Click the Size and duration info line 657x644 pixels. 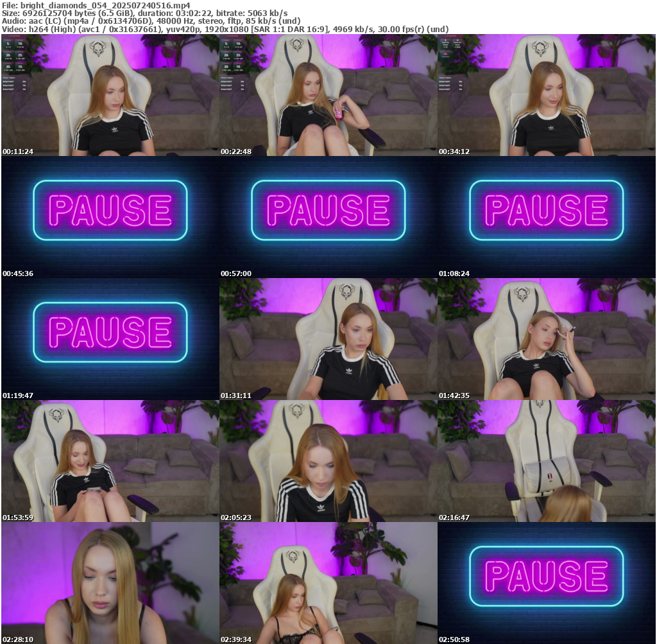[x=144, y=13]
